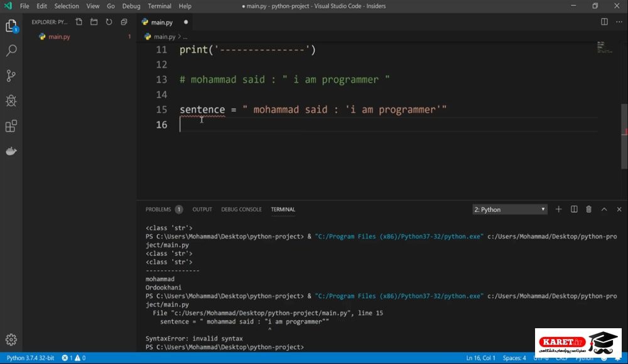
Task: Collapse all folders in Explorer
Action: (124, 22)
